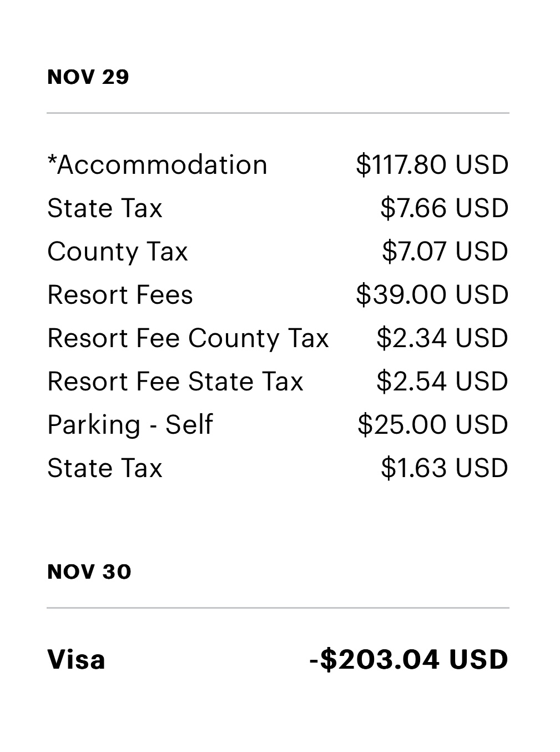Select the County Tax line label
Viewport: 560px width, 752px height.
117,252
